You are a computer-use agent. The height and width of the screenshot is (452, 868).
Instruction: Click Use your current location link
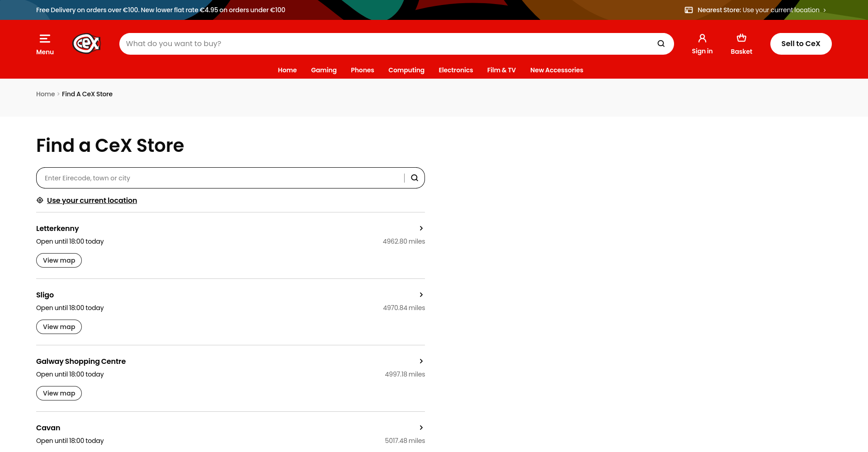pos(92,200)
